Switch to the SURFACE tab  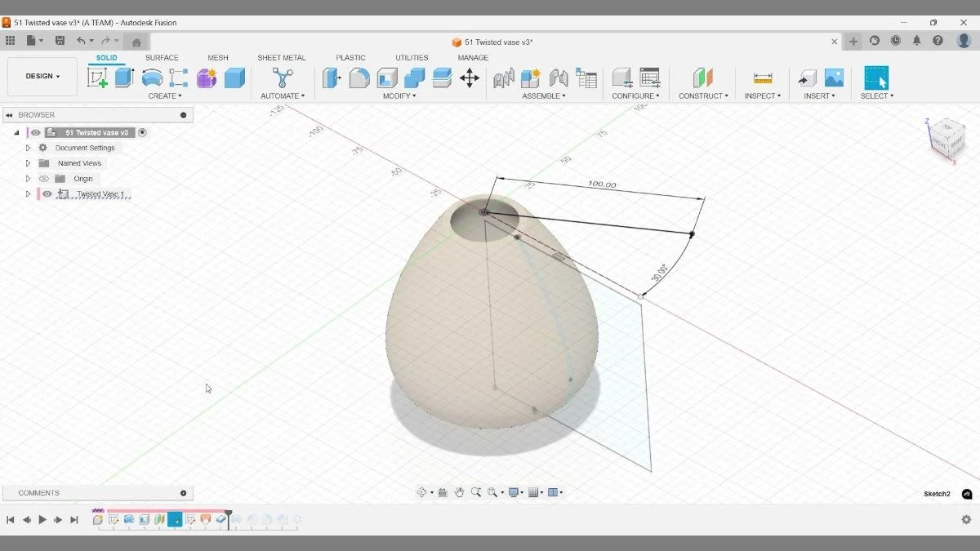[x=162, y=57]
